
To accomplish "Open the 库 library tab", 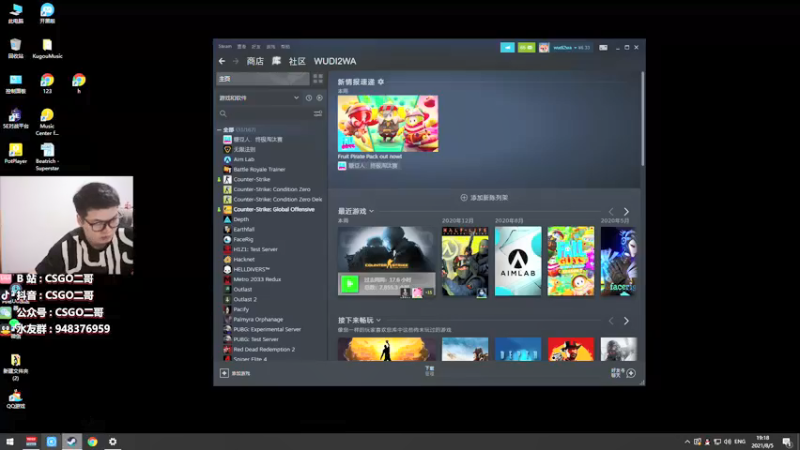I will 276,61.
